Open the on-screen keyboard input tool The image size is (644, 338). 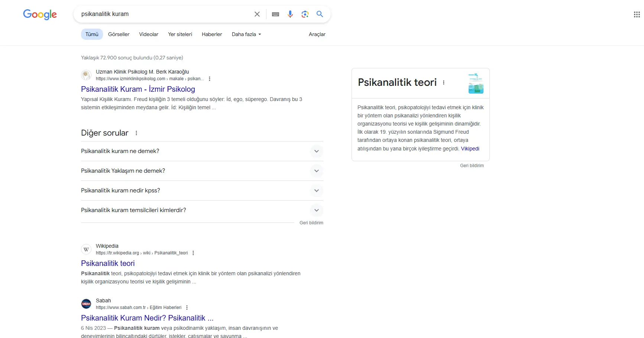275,14
